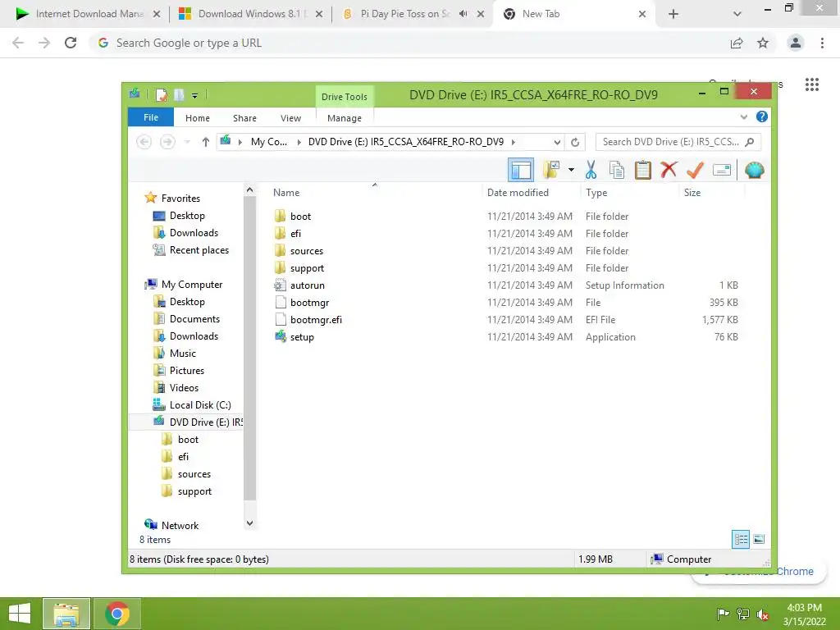Click the Copy icon in toolbar
840x630 pixels.
pyautogui.click(x=617, y=171)
